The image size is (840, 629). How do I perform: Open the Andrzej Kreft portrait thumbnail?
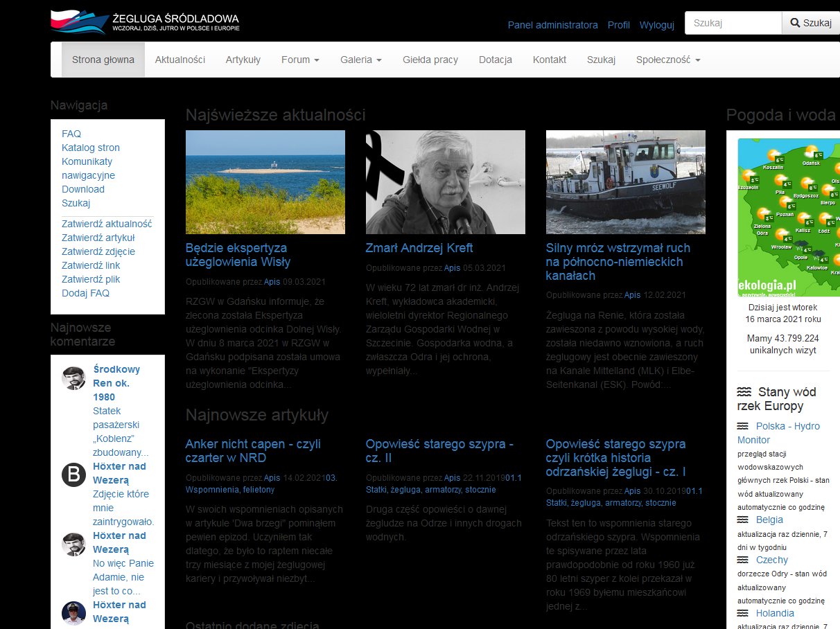click(446, 182)
